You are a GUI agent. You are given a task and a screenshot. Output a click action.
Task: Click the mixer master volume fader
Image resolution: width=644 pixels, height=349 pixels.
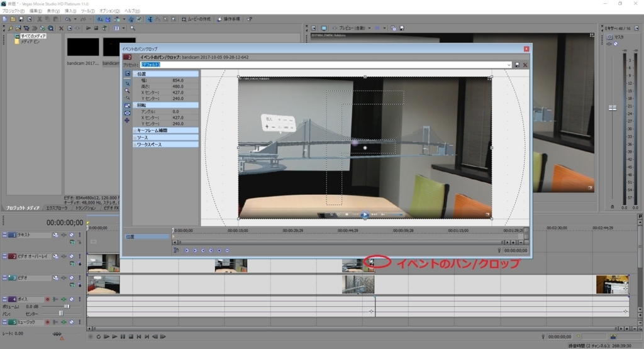(613, 108)
